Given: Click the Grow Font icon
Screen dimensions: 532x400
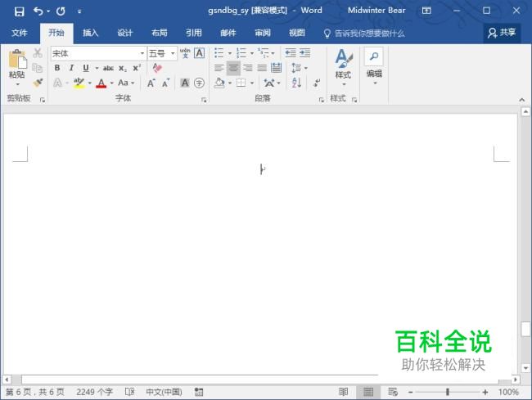Looking at the screenshot, I should [151, 83].
